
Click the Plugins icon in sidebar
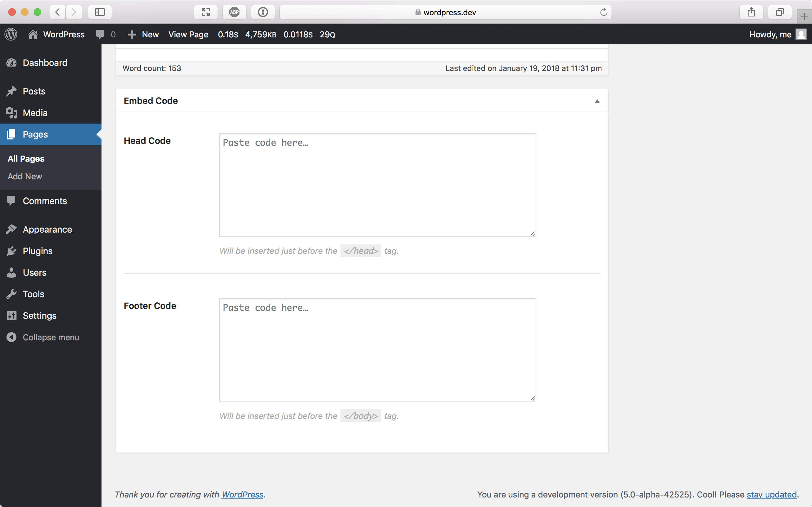tap(11, 251)
